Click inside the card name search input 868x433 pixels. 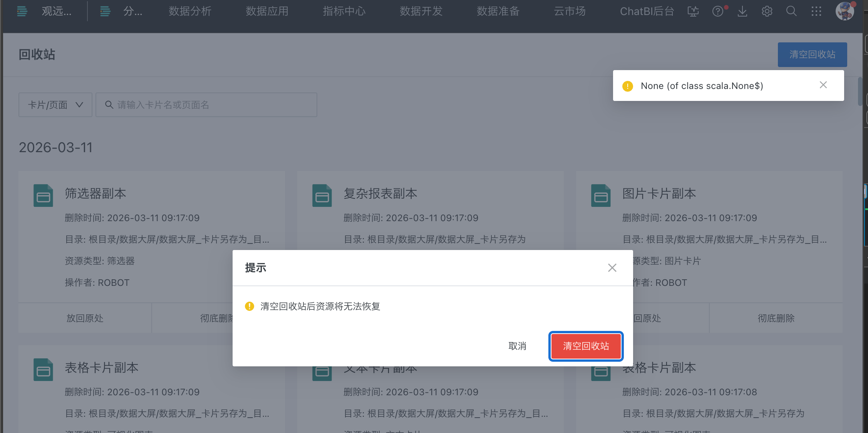pos(207,104)
